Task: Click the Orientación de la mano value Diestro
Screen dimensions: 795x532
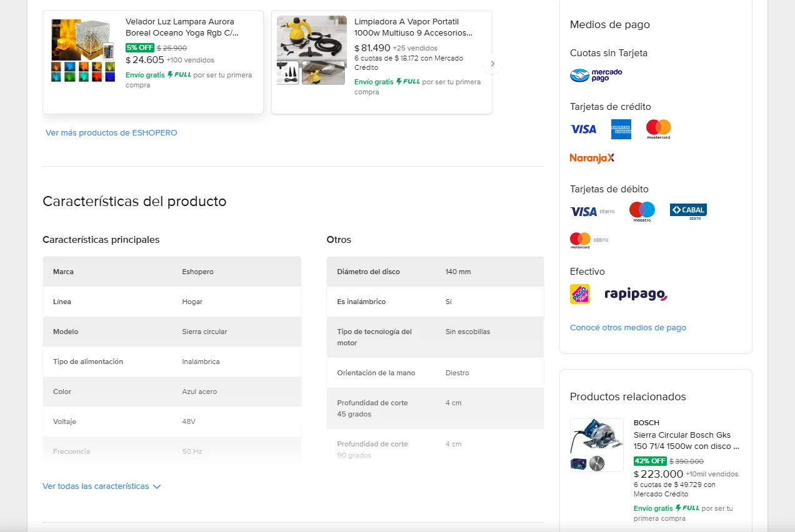Action: (457, 373)
